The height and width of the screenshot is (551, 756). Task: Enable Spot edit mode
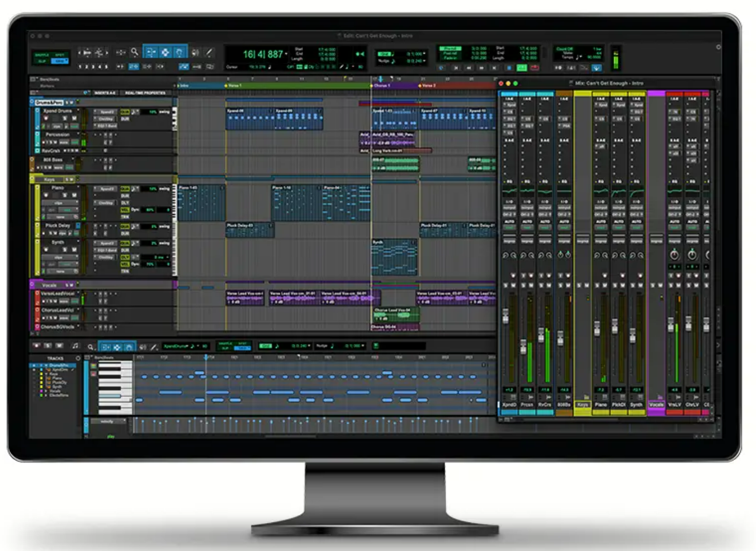[x=60, y=55]
